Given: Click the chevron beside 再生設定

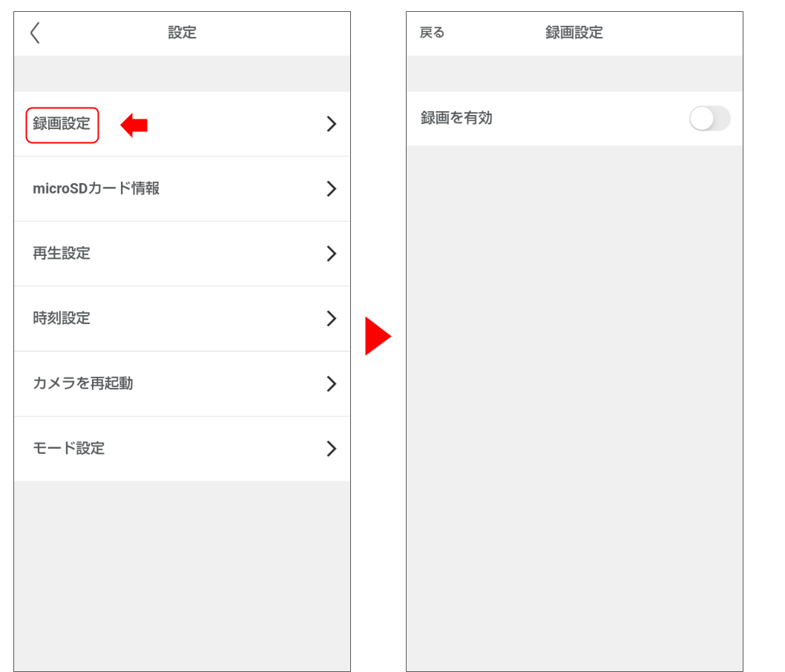Looking at the screenshot, I should (331, 254).
